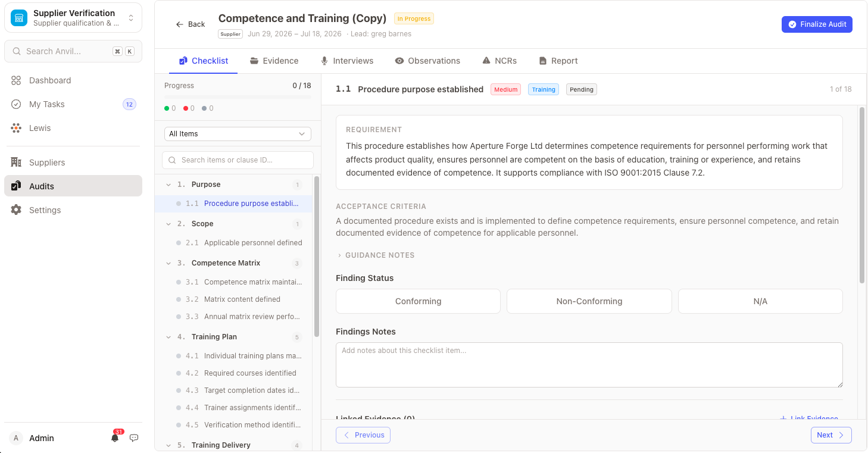Collapse the 2. Scope section

coord(168,224)
